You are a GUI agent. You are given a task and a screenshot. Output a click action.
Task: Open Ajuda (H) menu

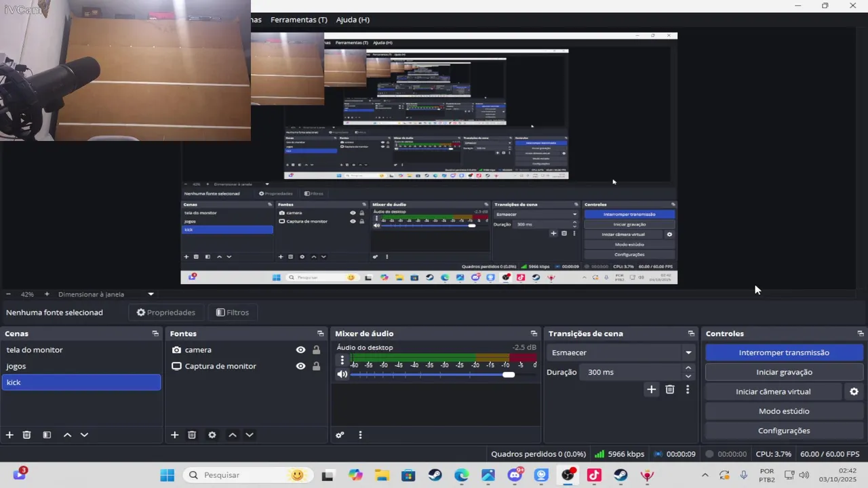tap(353, 20)
